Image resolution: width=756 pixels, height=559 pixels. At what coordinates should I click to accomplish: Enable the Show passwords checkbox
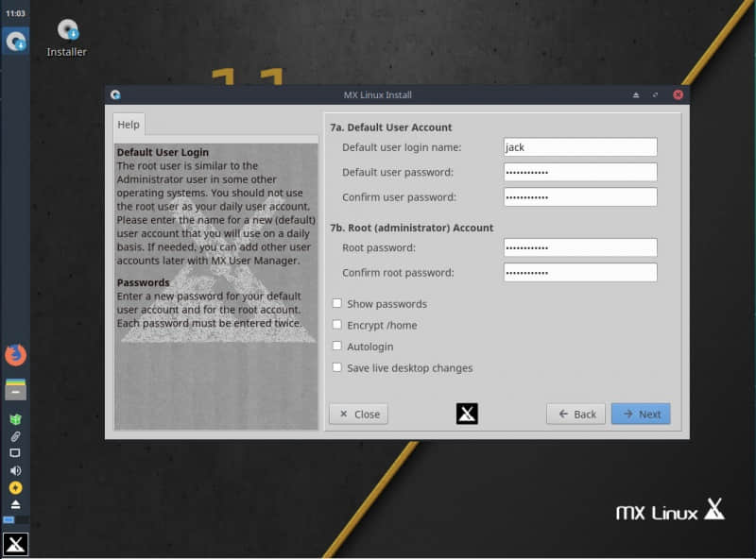[337, 304]
